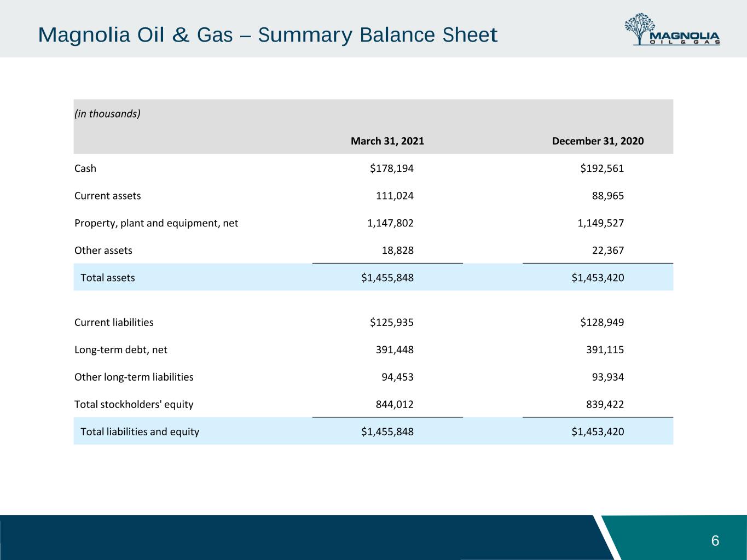Select the '(in thousands)' note
Screen dimensions: 747x560
pos(107,114)
